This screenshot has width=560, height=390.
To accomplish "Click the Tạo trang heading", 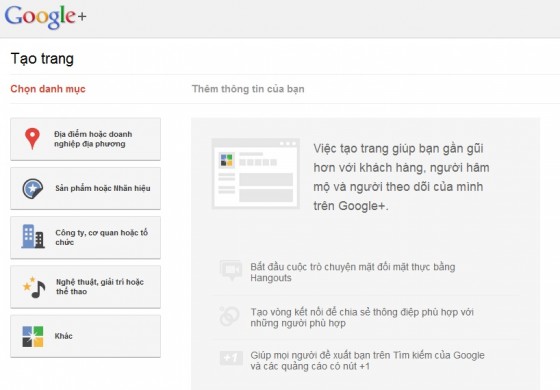I will (42, 59).
